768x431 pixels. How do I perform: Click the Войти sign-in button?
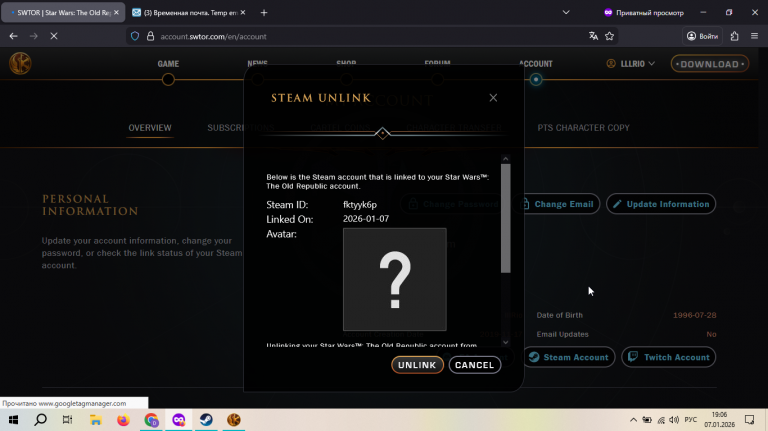coord(702,36)
